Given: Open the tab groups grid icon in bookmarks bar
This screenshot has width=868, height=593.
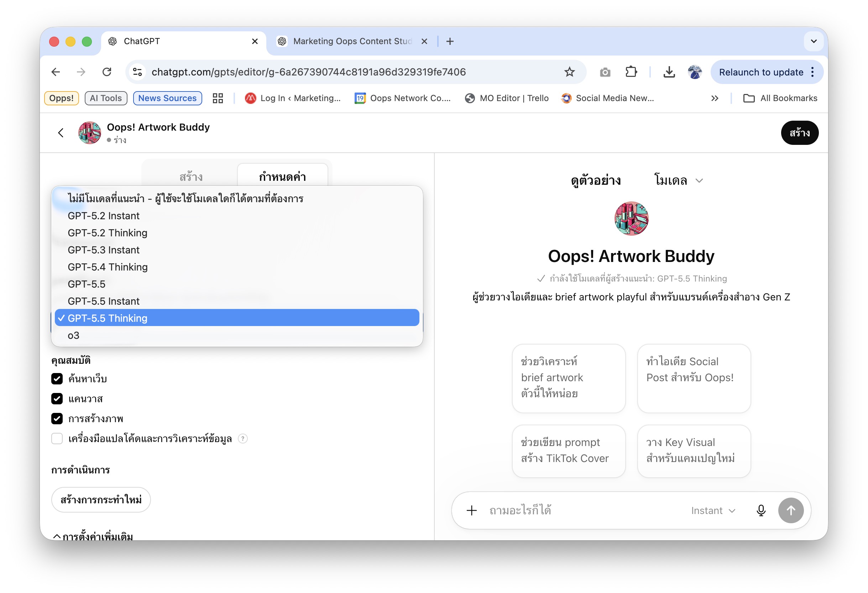Looking at the screenshot, I should click(218, 98).
